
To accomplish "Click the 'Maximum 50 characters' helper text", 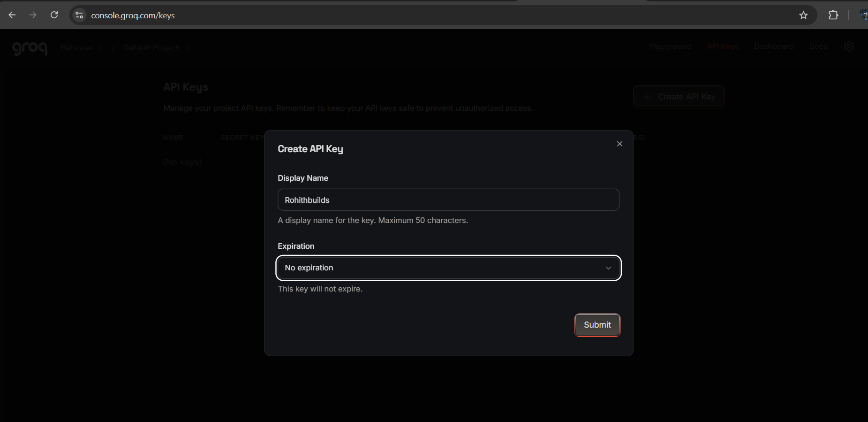I will tap(423, 220).
